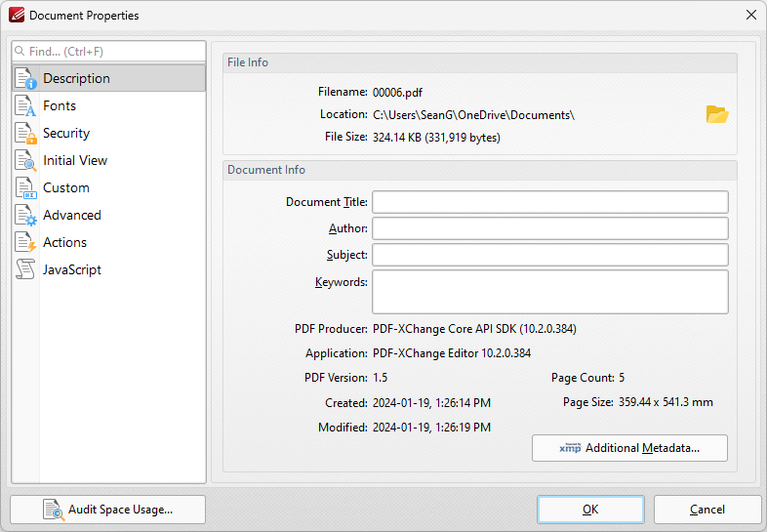The image size is (767, 532).
Task: Click the Audit Space Usage document icon
Action: tap(54, 510)
